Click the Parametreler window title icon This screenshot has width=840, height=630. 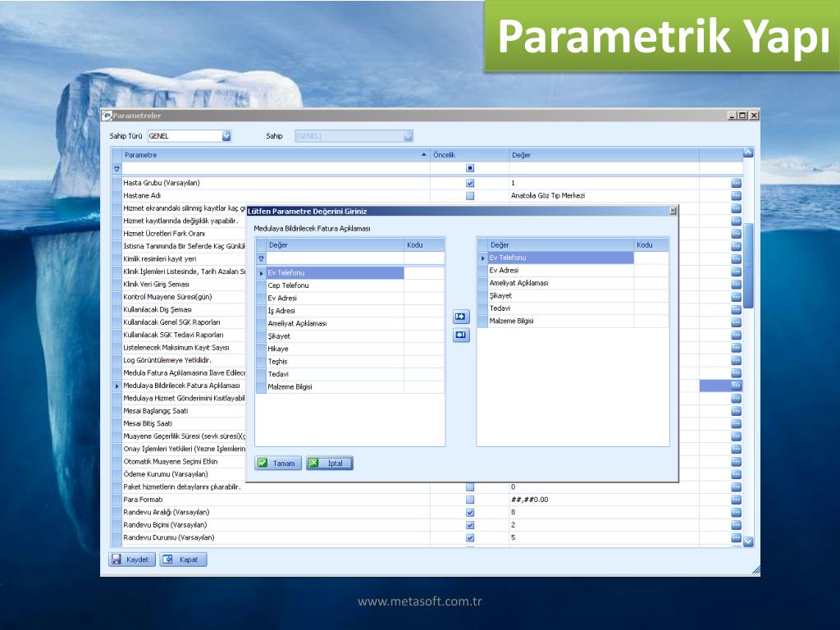click(107, 116)
